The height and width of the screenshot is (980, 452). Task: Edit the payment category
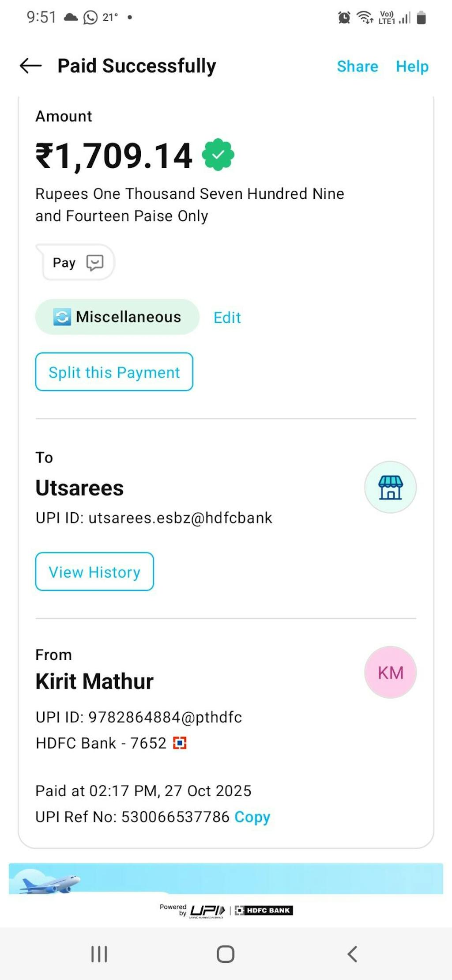coord(227,318)
